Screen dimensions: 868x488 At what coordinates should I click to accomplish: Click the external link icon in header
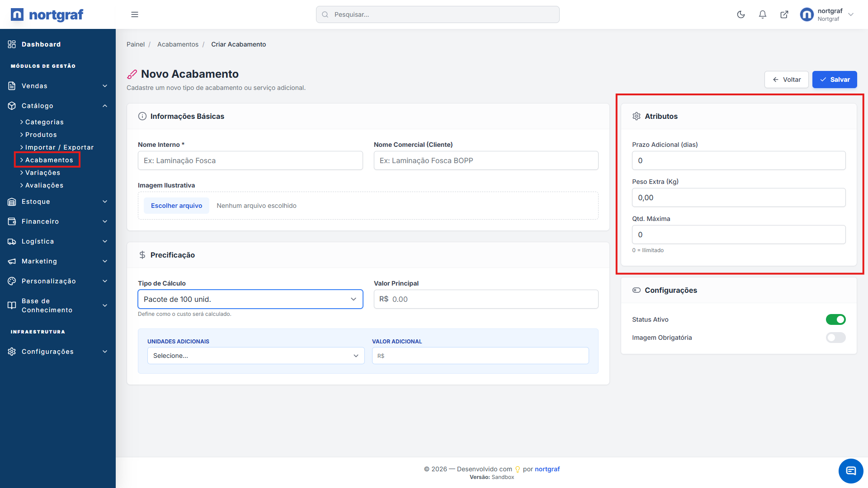pyautogui.click(x=784, y=14)
